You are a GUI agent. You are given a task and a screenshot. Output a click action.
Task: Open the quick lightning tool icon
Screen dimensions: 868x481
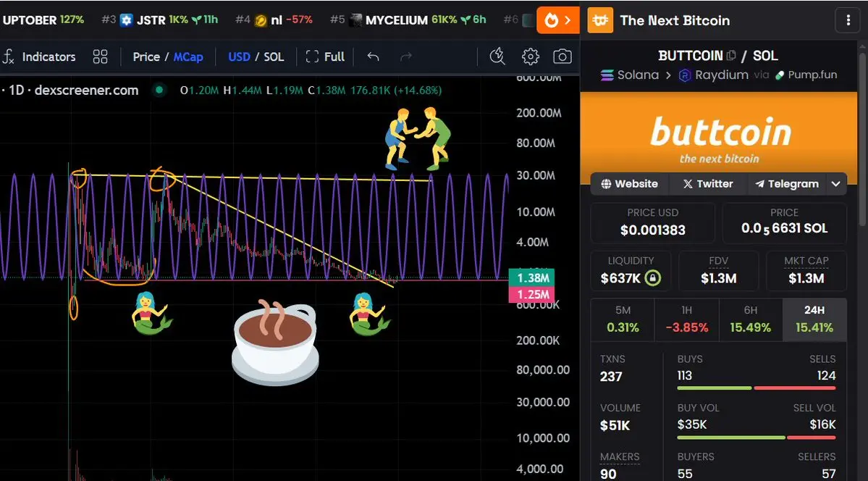coord(497,56)
